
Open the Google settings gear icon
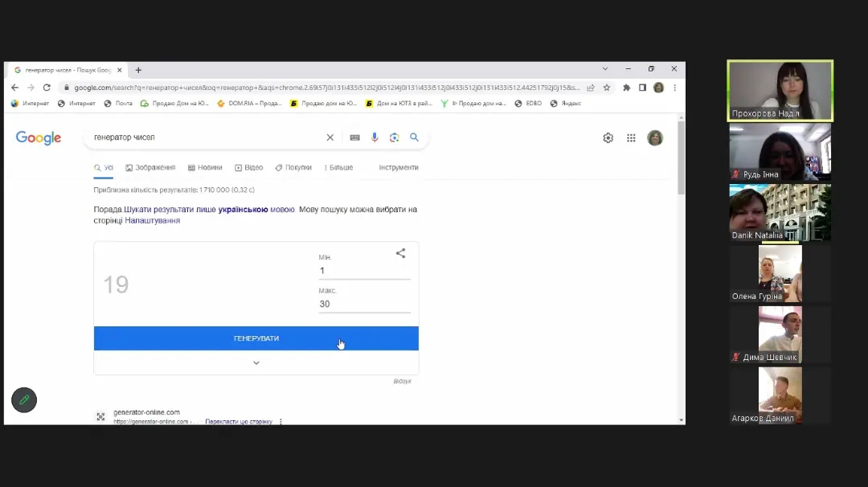[x=608, y=137]
